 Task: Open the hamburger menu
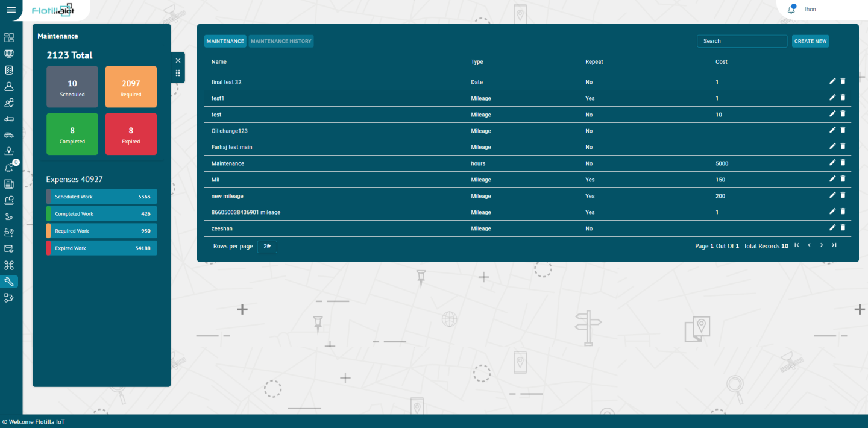11,10
